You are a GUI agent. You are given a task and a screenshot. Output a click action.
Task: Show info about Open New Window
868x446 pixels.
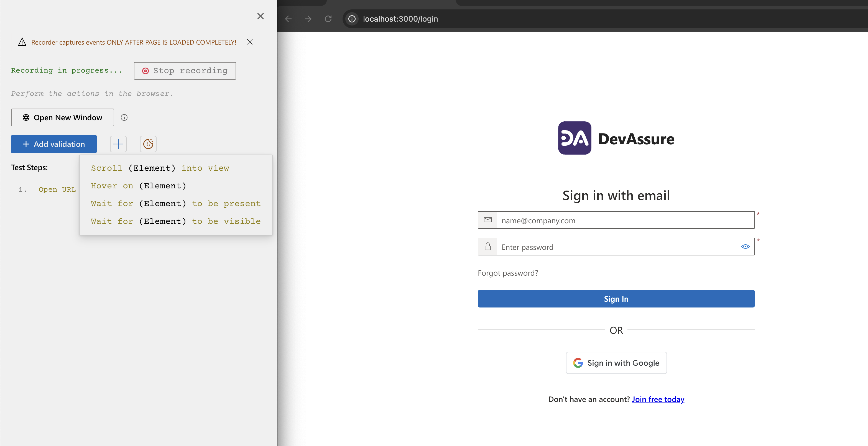pyautogui.click(x=124, y=117)
